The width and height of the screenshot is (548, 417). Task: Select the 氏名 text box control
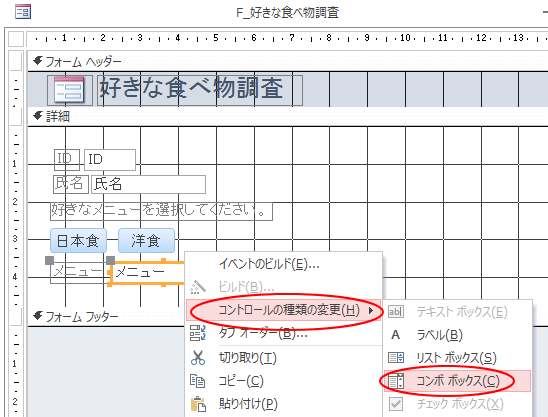click(x=148, y=184)
